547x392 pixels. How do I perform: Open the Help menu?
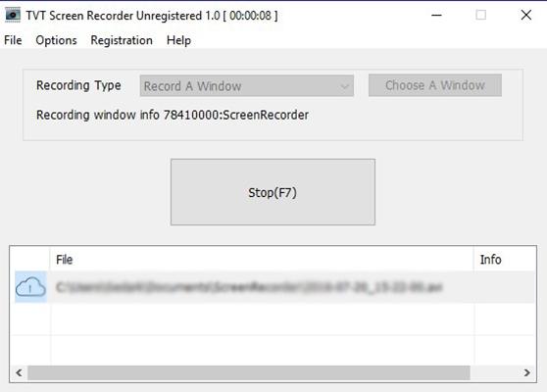(x=178, y=40)
